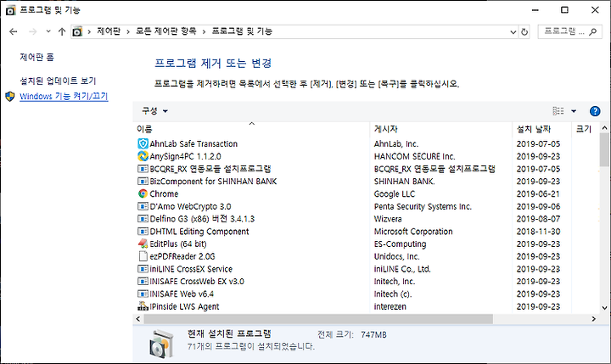Image resolution: width=611 pixels, height=364 pixels.
Task: Click the Chrome browser icon in list
Action: (x=143, y=193)
